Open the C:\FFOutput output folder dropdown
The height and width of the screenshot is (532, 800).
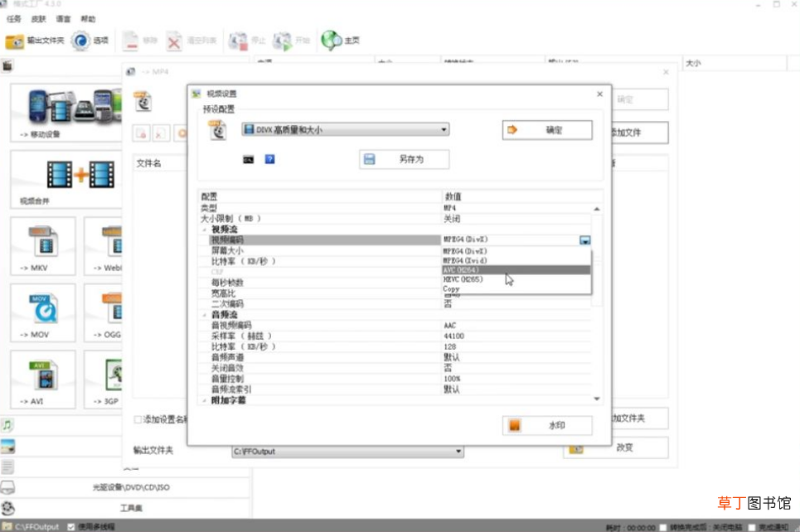347,452
